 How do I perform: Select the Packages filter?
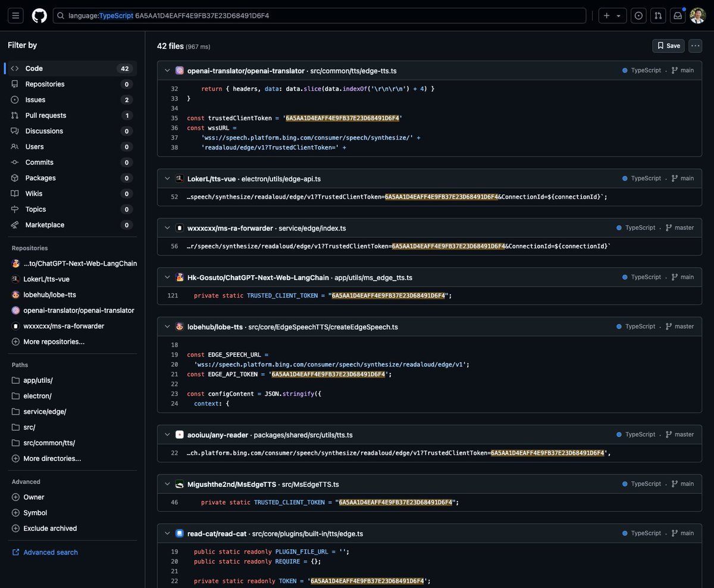71,178
